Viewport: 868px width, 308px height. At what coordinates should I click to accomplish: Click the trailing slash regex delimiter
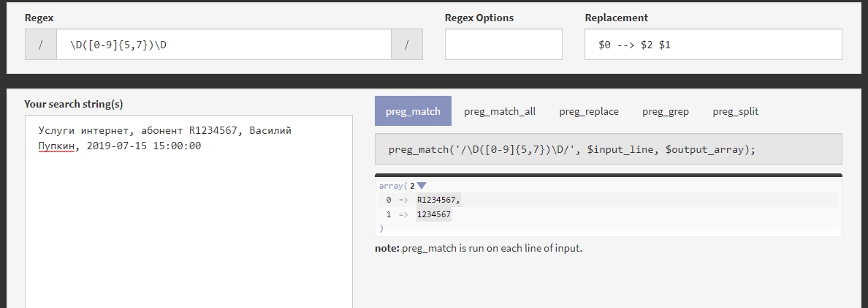[x=407, y=45]
